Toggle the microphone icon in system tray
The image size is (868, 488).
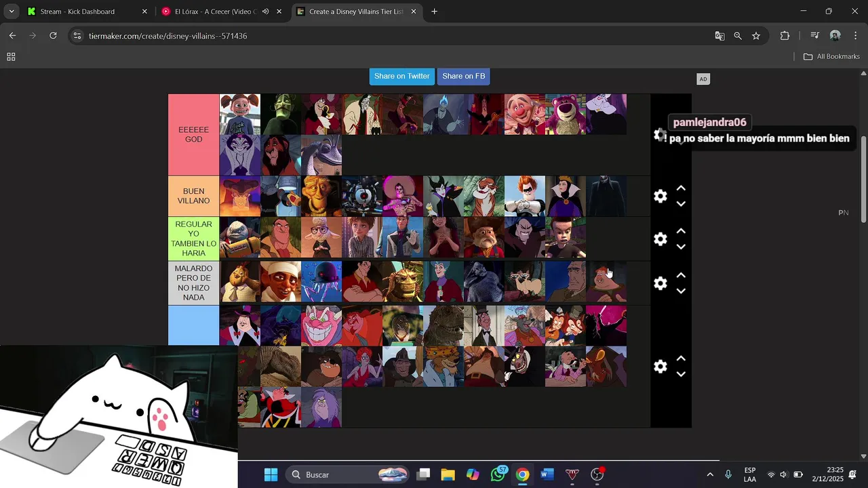[x=728, y=474]
